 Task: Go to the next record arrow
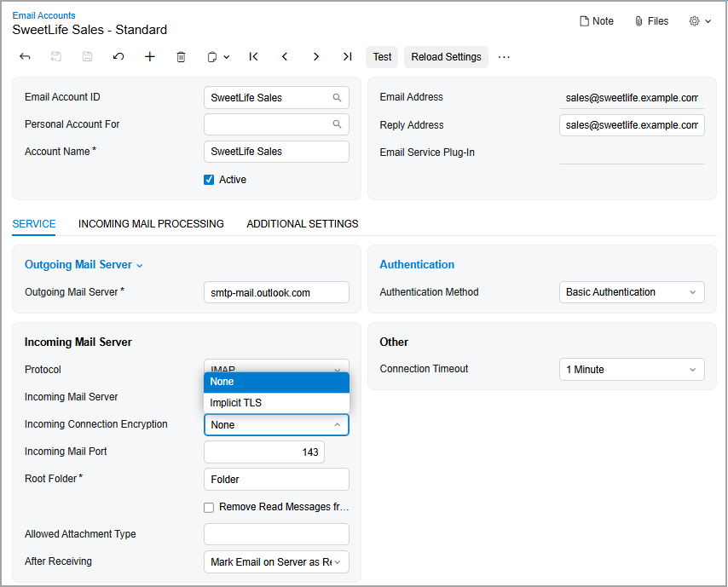tap(316, 57)
